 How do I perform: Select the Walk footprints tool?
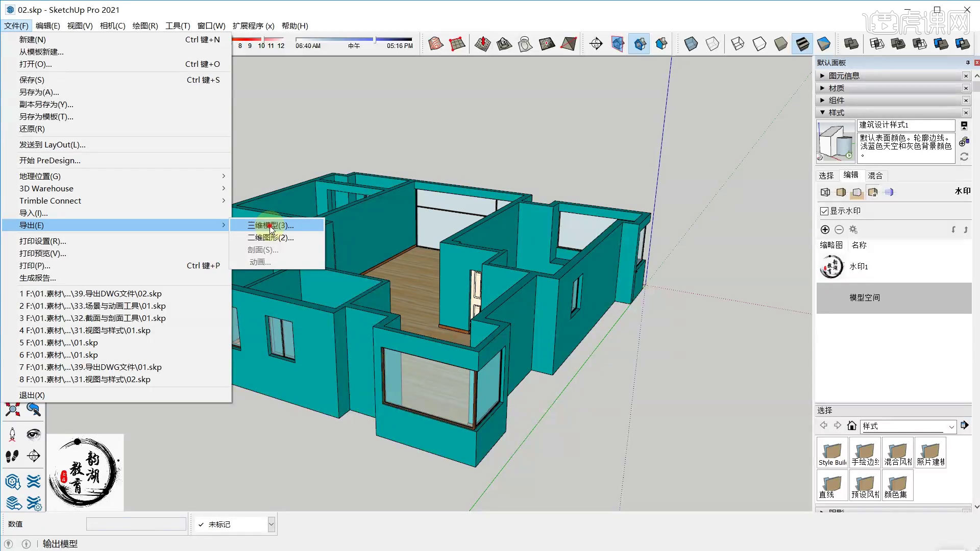point(13,456)
